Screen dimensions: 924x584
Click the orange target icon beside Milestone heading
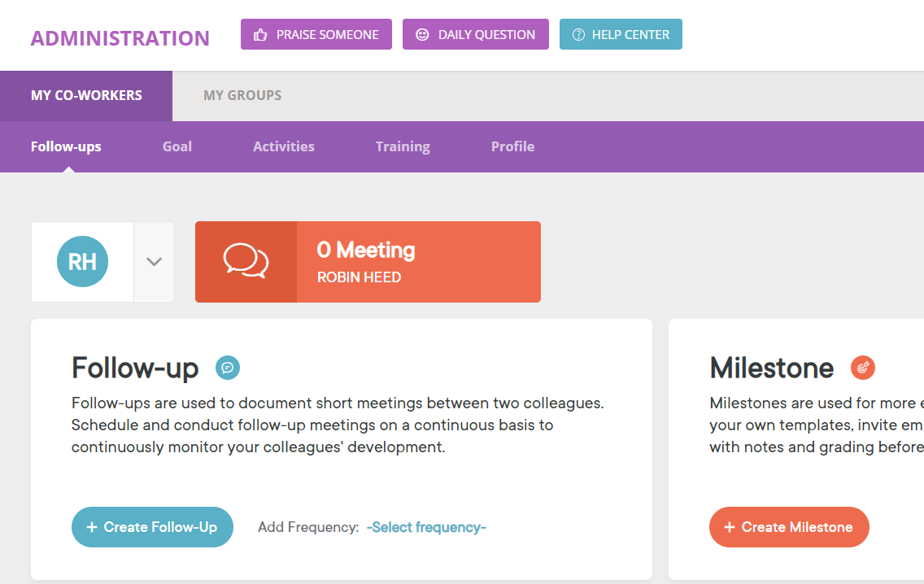pos(863,368)
